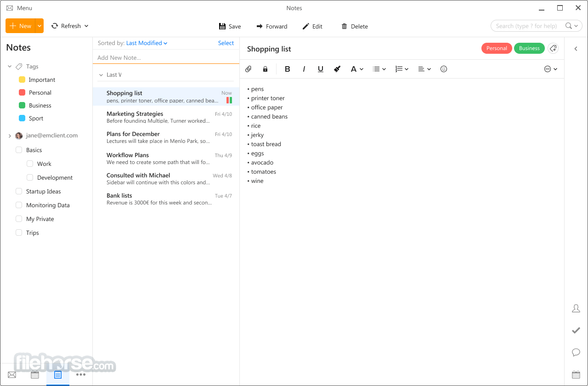The height and width of the screenshot is (386, 588).
Task: Attach a file using the paperclip icon
Action: coord(248,69)
